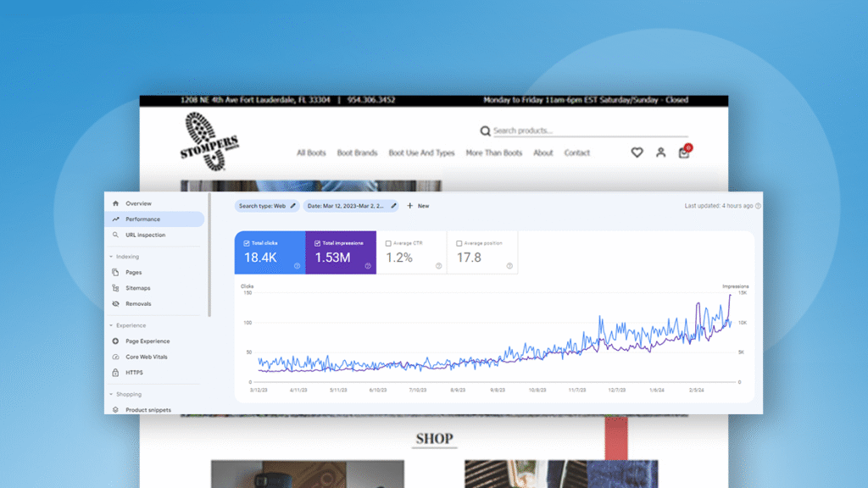Click the 2/5/24 date on chart axis
The image size is (868, 488).
(x=697, y=390)
